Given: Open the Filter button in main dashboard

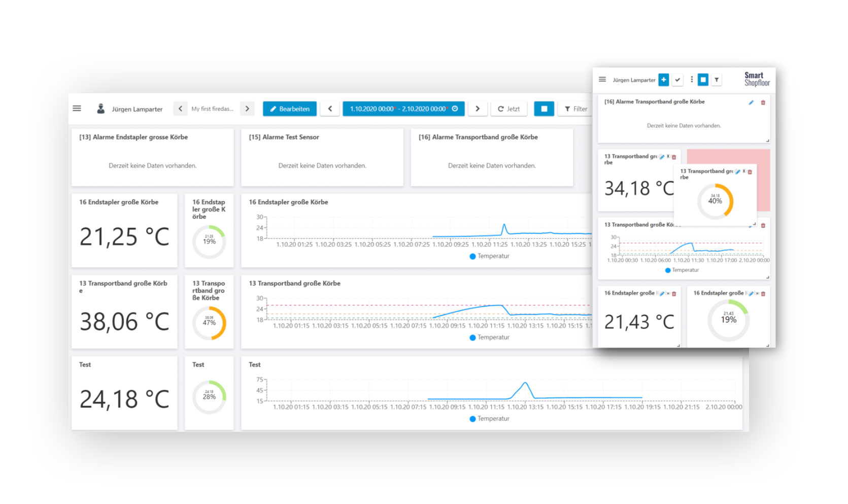Looking at the screenshot, I should (x=575, y=109).
